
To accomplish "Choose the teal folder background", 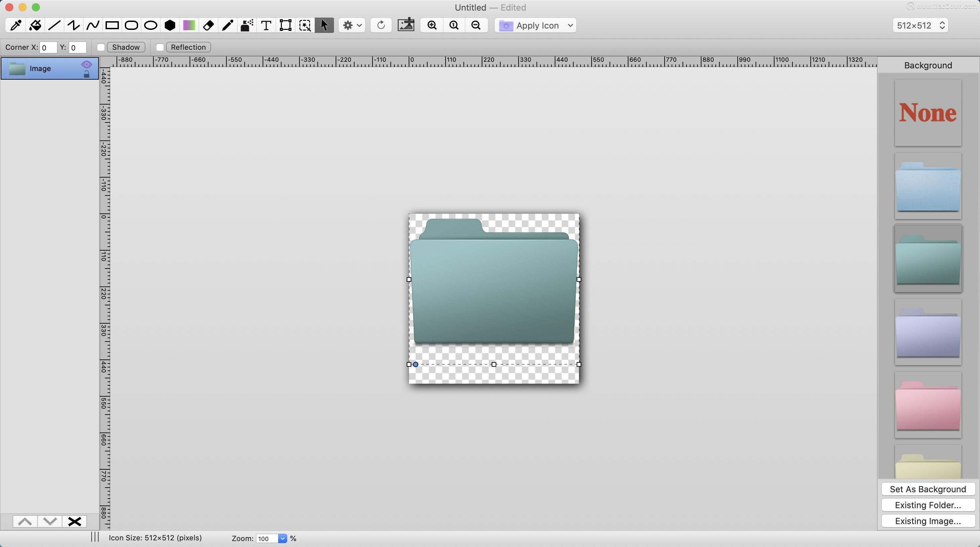I will pyautogui.click(x=928, y=259).
